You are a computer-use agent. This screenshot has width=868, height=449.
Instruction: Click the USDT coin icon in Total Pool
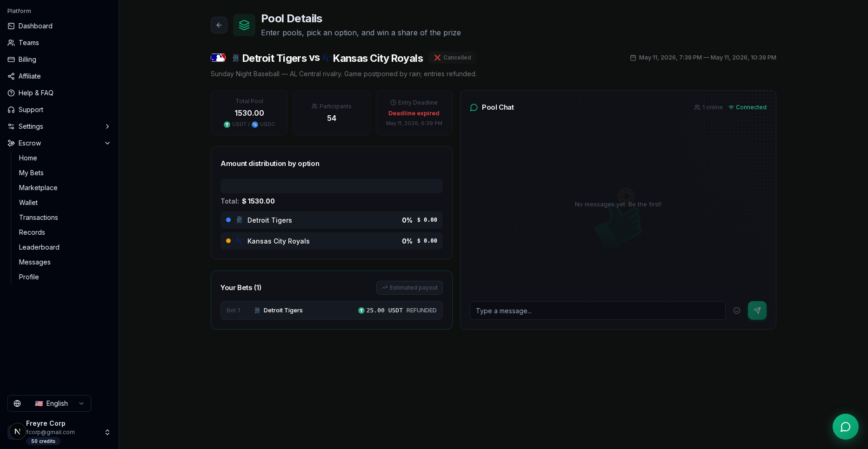227,125
